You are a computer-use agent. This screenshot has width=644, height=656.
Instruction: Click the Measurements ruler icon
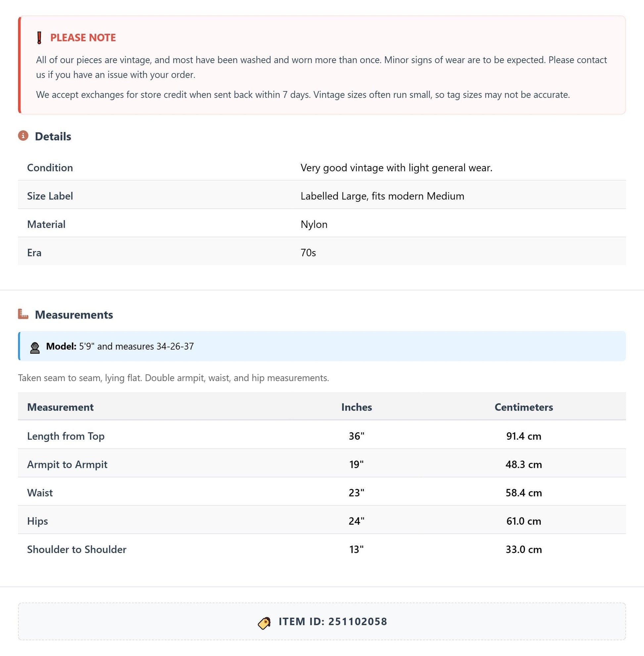[x=23, y=314]
